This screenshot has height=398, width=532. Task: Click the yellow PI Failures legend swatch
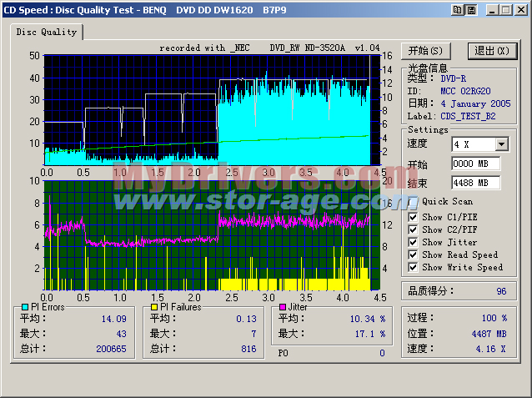(x=155, y=307)
